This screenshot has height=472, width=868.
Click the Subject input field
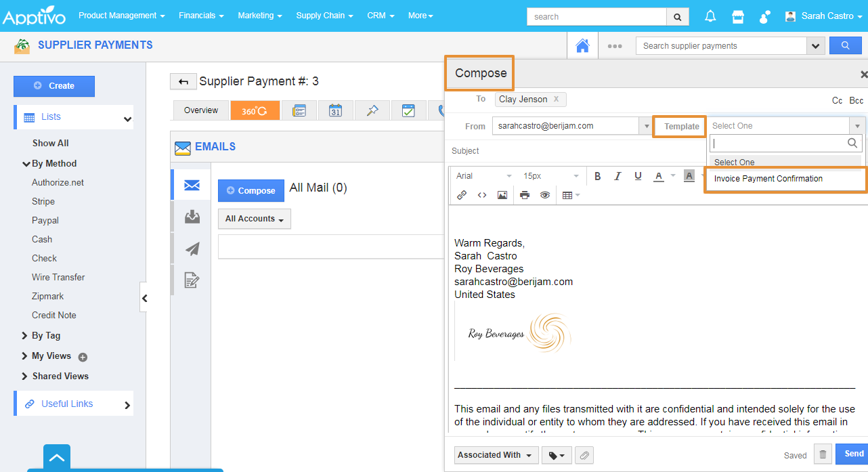[576, 151]
